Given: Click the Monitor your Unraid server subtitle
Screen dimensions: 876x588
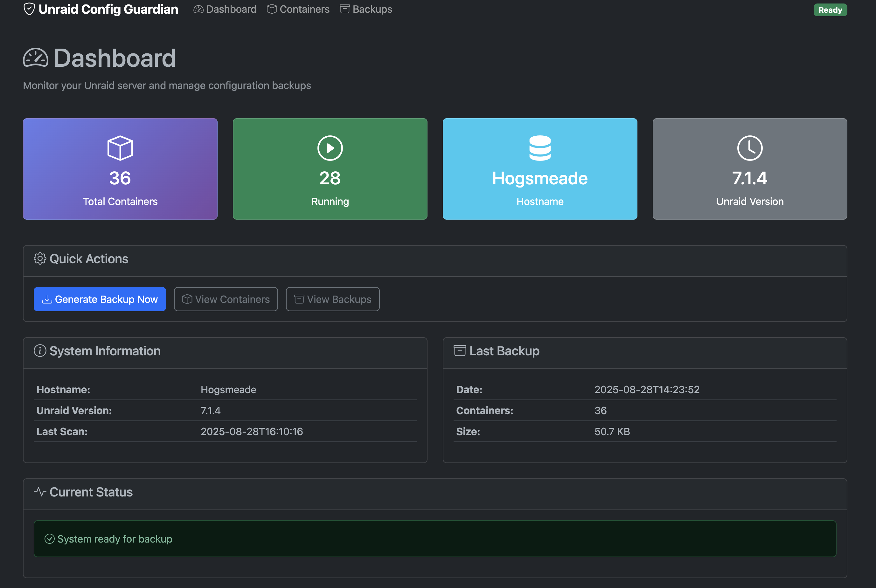Looking at the screenshot, I should click(x=167, y=85).
